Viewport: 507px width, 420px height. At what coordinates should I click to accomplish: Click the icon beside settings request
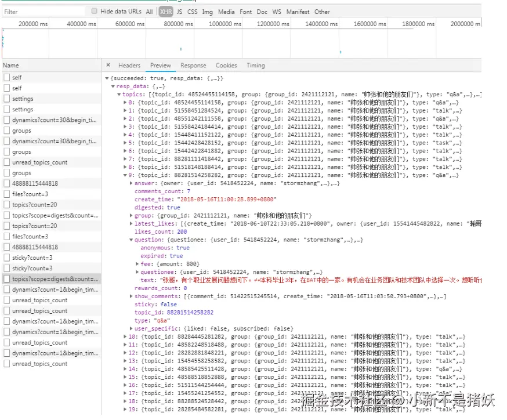coord(7,99)
